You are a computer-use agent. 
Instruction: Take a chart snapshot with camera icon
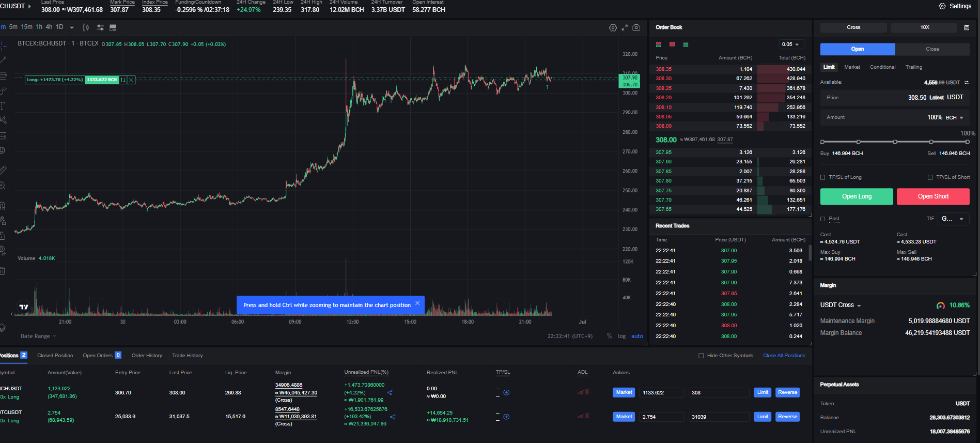click(636, 27)
